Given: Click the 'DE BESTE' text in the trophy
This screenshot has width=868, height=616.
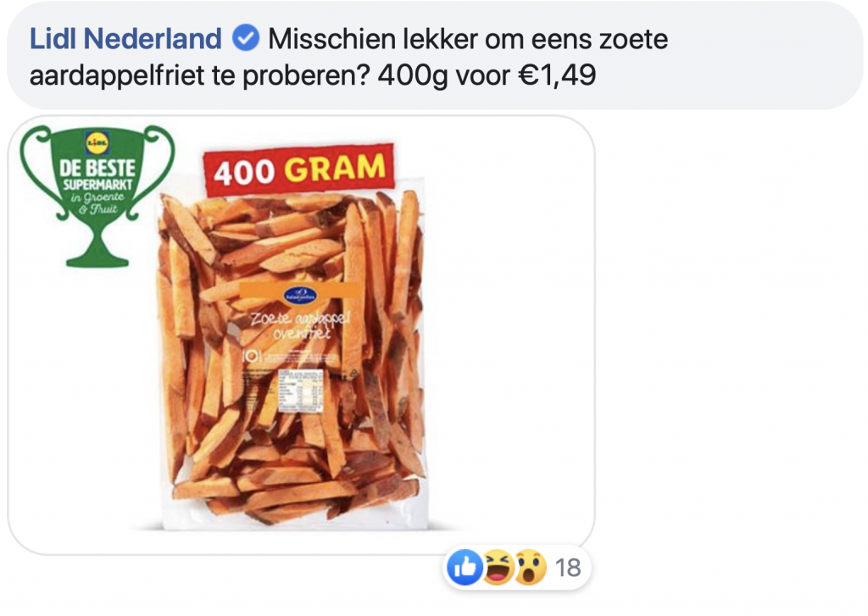Looking at the screenshot, I should pos(97,169).
